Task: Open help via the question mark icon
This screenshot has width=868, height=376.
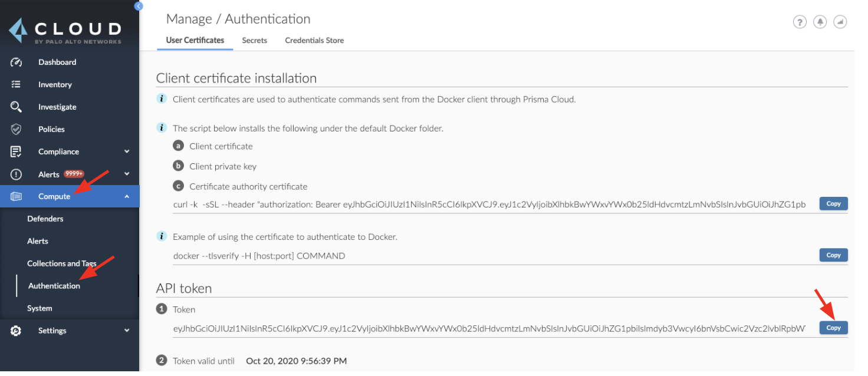Action: [x=800, y=21]
